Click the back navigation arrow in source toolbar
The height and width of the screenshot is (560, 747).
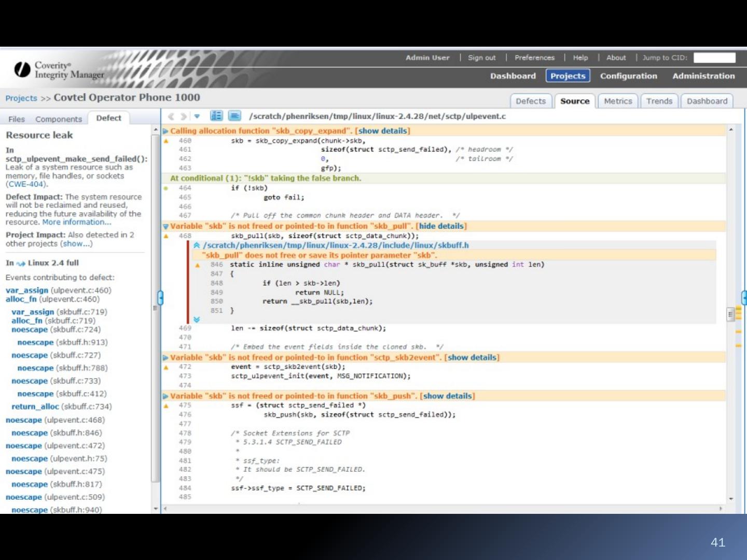point(171,116)
